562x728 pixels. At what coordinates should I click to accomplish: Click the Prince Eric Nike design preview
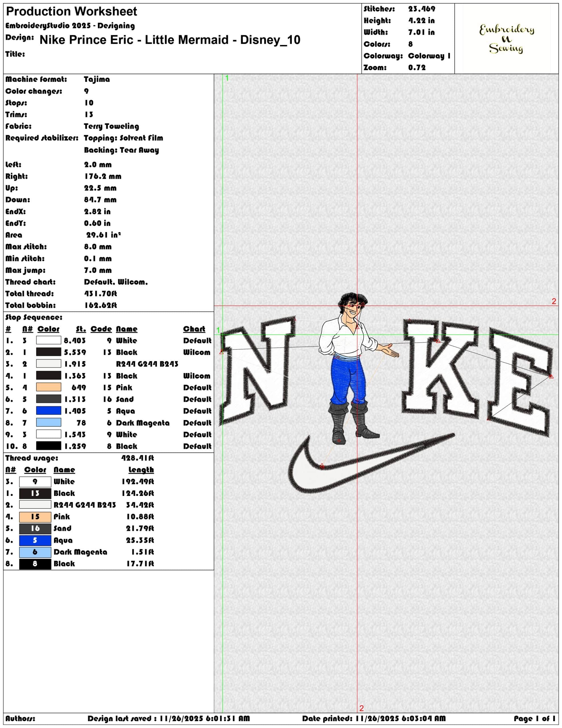(386, 393)
